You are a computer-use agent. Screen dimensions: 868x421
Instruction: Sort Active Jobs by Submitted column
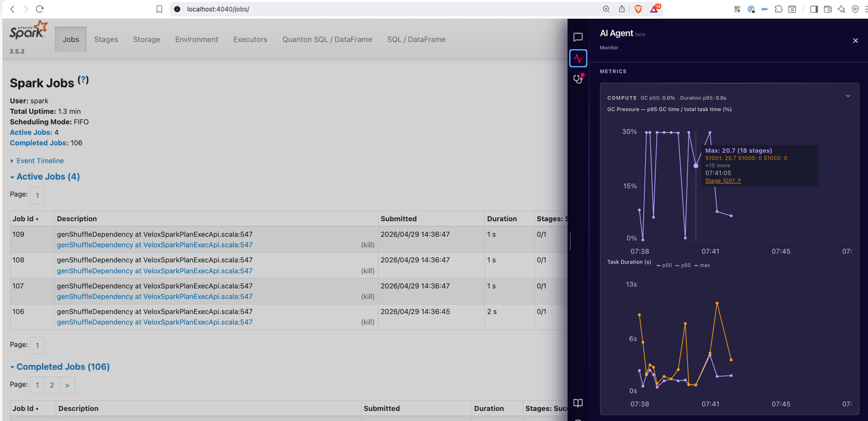click(x=399, y=219)
